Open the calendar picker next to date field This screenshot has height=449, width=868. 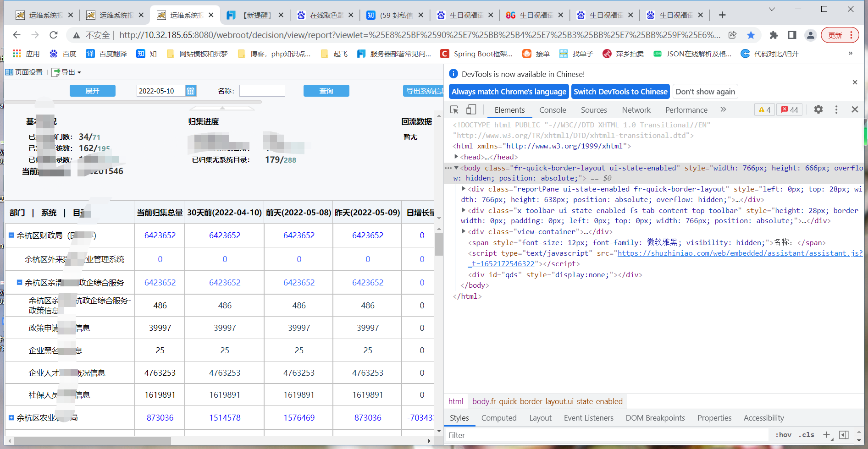pyautogui.click(x=191, y=91)
